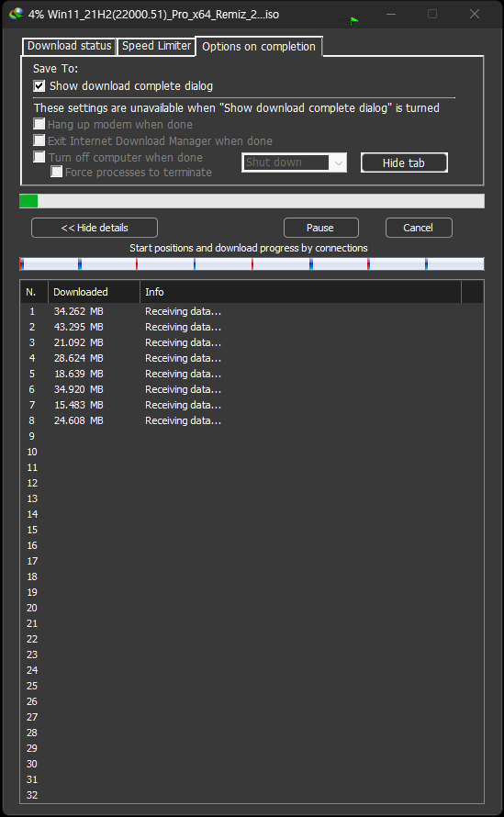Click the Info column header
Screen dimensions: 504x817
click(301, 292)
